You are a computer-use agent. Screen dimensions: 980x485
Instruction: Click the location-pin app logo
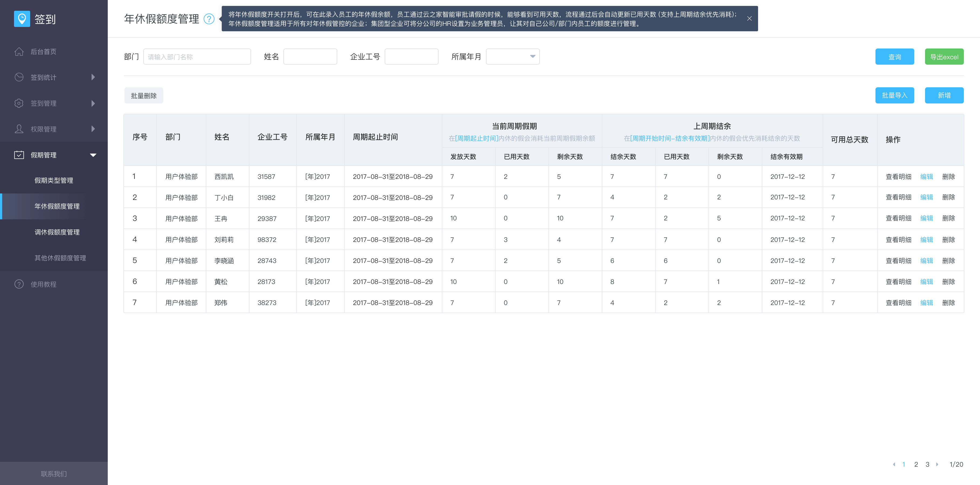pos(22,19)
